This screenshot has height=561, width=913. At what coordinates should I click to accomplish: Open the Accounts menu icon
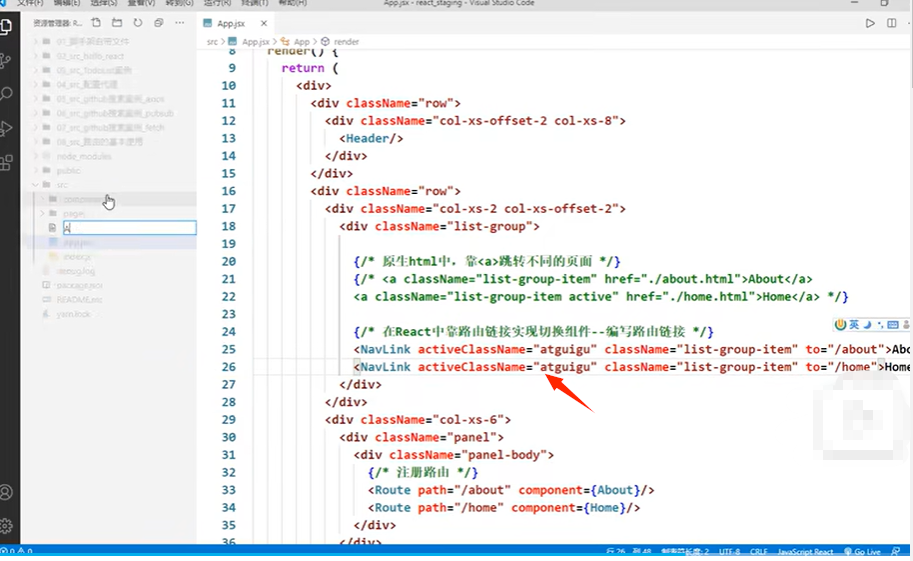pos(6,492)
